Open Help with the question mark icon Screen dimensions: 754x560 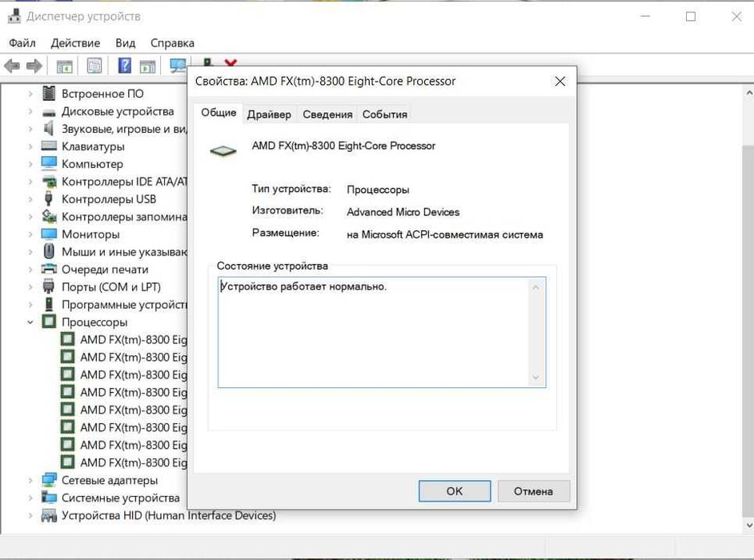tap(125, 66)
